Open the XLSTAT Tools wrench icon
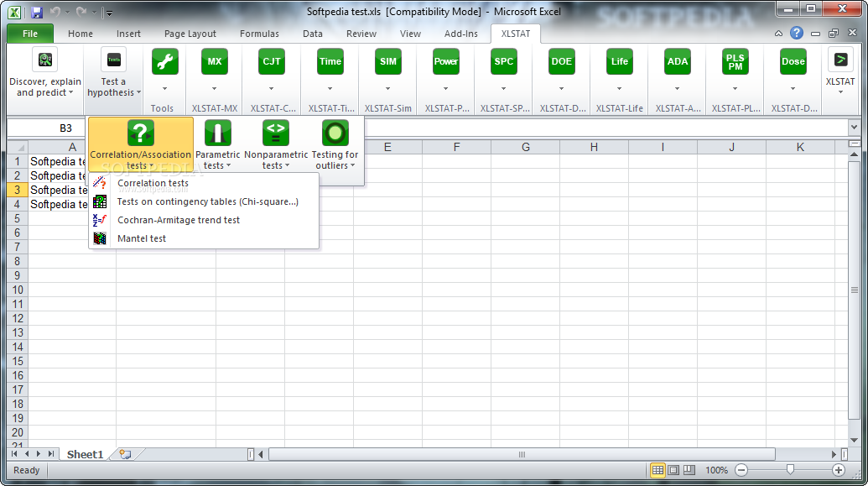This screenshot has width=868, height=486. point(165,61)
